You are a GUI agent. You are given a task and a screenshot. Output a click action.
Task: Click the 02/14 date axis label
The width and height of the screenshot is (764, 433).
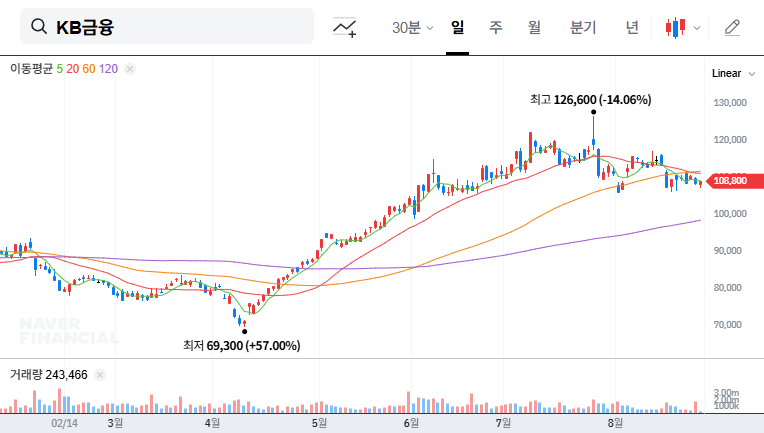64,423
